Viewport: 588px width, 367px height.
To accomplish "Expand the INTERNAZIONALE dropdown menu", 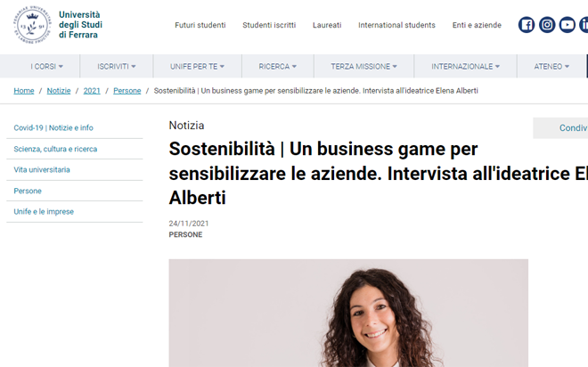I will point(465,66).
